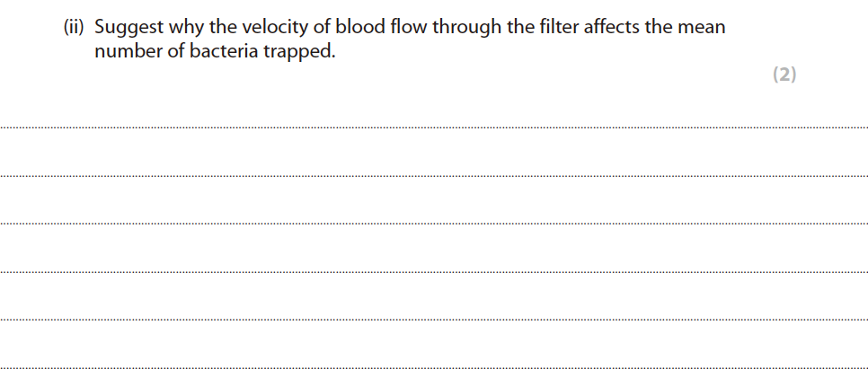868x386 pixels.
Task: Click the word "Suggest" in the question
Action: pyautogui.click(x=128, y=28)
